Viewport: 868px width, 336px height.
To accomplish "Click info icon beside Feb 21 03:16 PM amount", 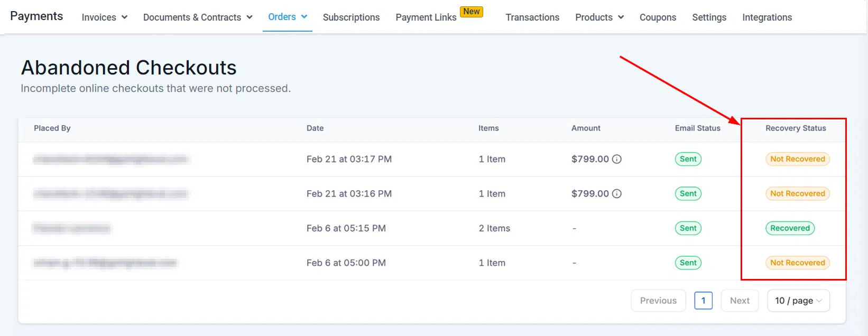I will pos(616,194).
